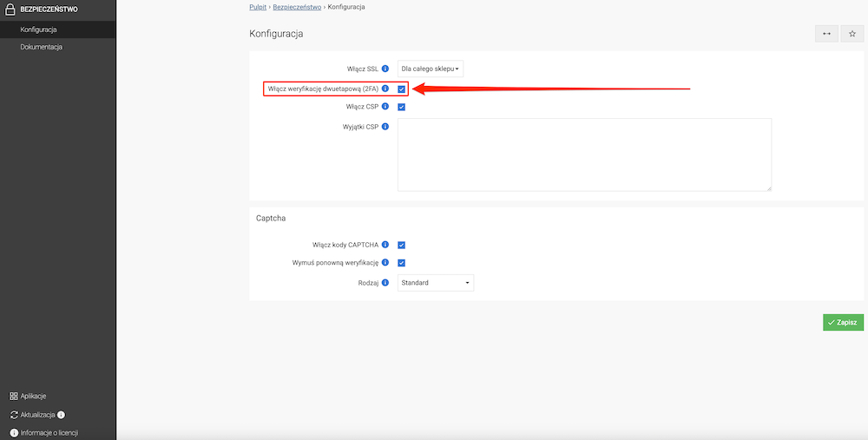The width and height of the screenshot is (868, 440).
Task: Click the info icon next to Włącz kody CAPTCHA
Action: (385, 245)
